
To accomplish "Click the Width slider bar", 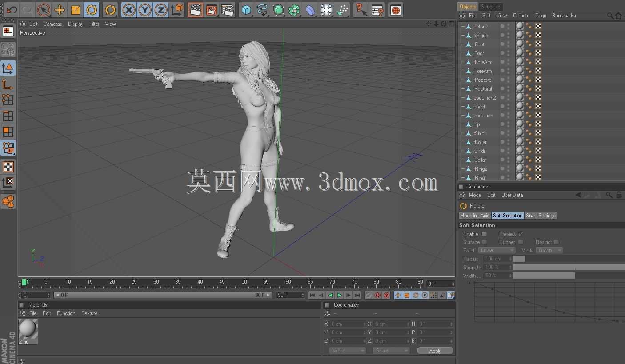I will point(569,276).
